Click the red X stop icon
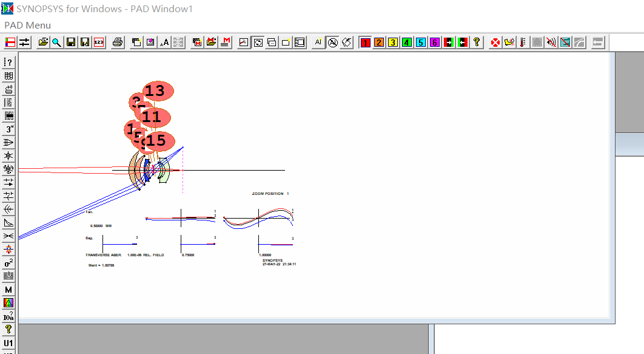Viewport: 644px width, 354px height. 495,43
